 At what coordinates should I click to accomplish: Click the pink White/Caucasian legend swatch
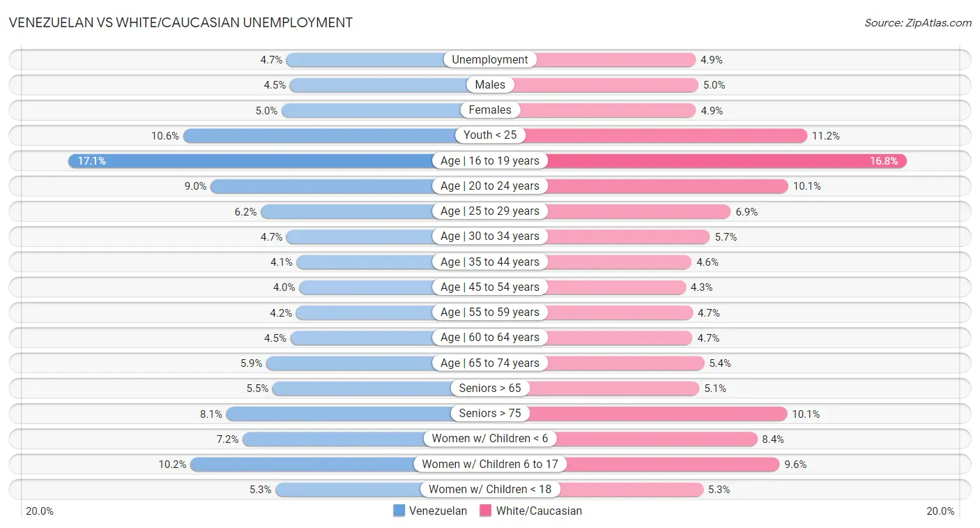tap(486, 511)
